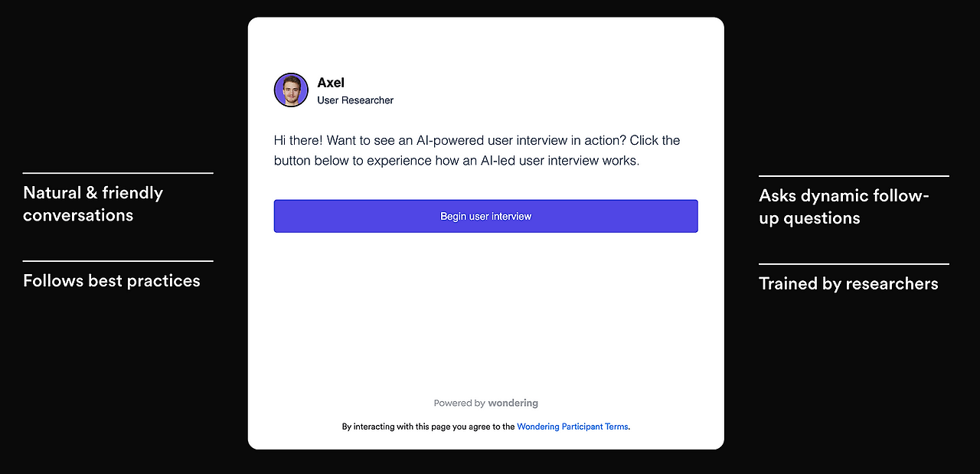Click the divider line above Natural & friendly conversations
The width and height of the screenshot is (980, 474).
click(118, 173)
